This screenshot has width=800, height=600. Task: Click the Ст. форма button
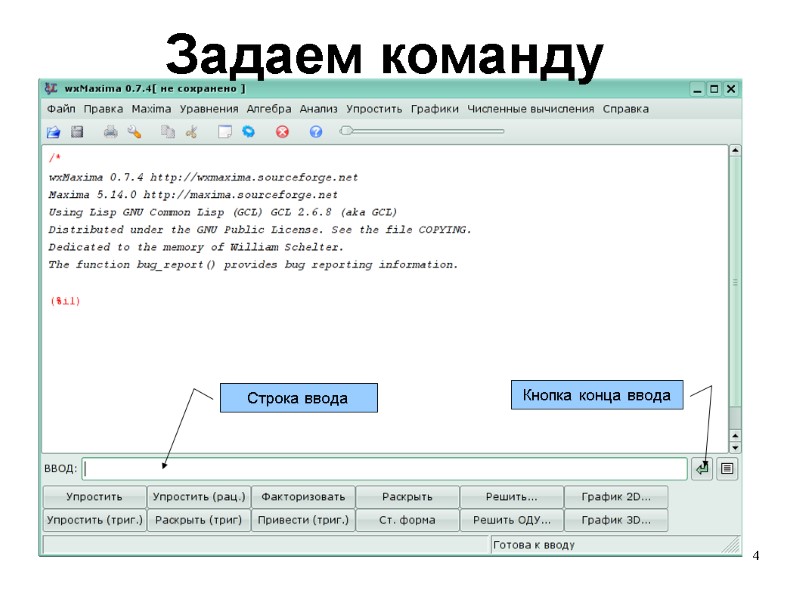[407, 520]
